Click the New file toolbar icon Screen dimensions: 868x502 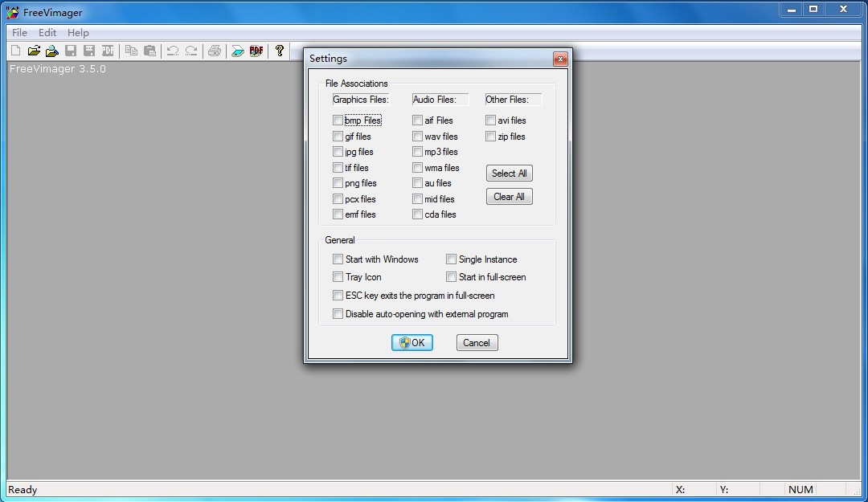pos(15,51)
